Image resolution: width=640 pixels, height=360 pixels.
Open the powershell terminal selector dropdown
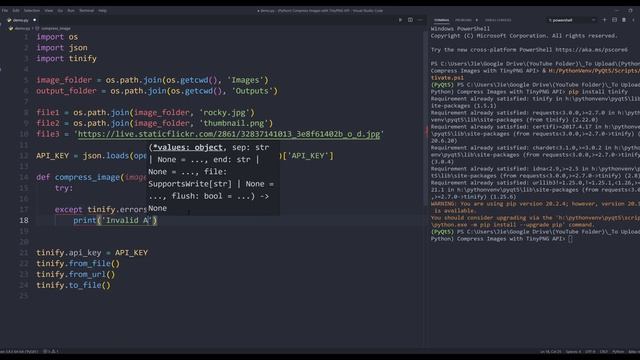click(x=571, y=20)
